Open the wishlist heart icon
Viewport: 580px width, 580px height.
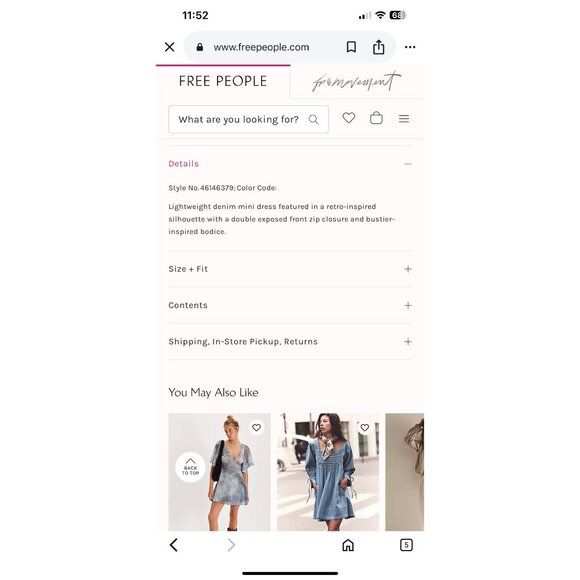click(348, 118)
